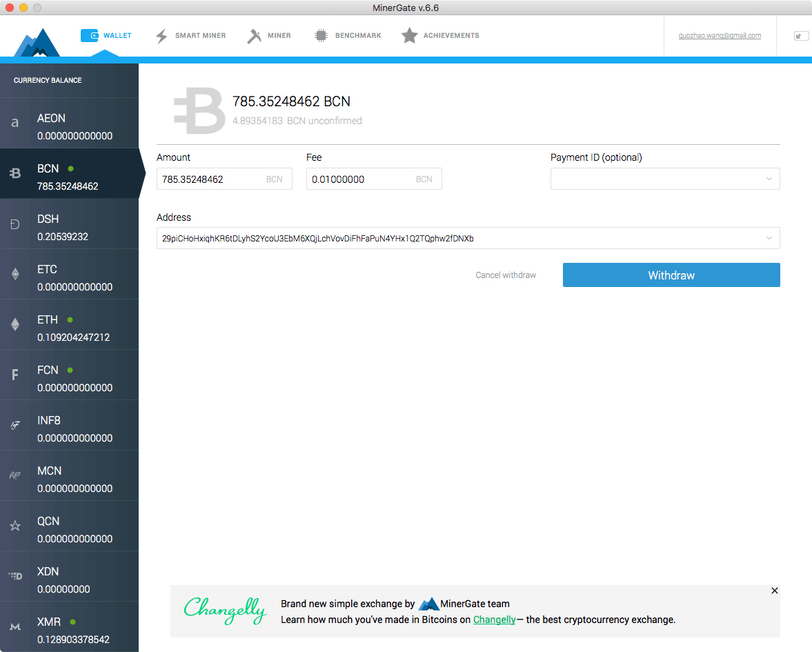Select the AEON currency icon
The height and width of the screenshot is (652, 812).
(14, 122)
